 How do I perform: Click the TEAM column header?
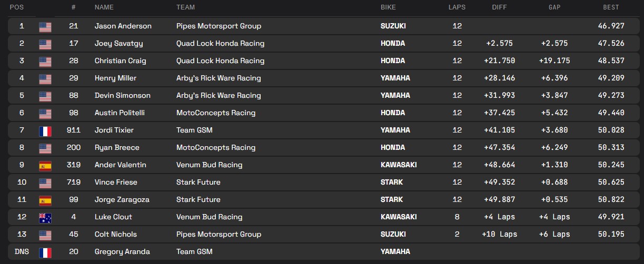click(185, 7)
